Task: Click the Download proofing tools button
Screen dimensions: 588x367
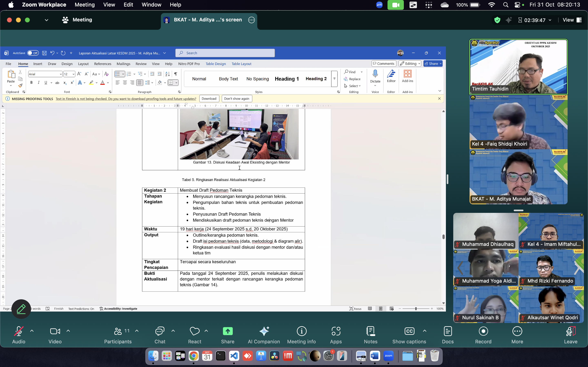Action: coord(209,99)
